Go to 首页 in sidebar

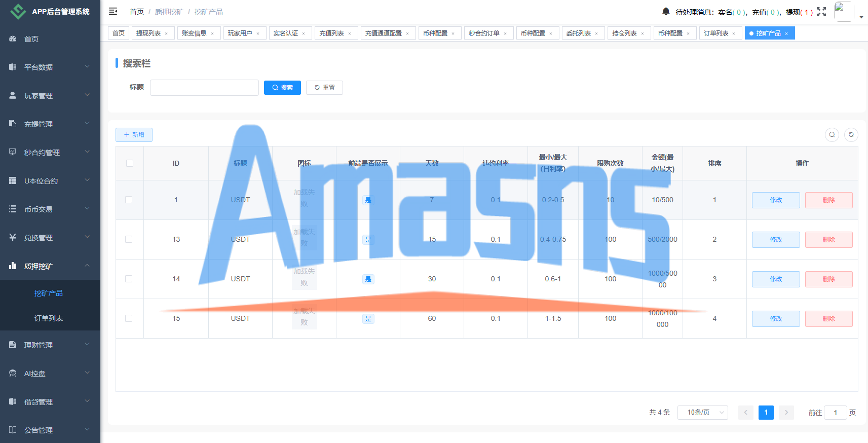point(50,39)
